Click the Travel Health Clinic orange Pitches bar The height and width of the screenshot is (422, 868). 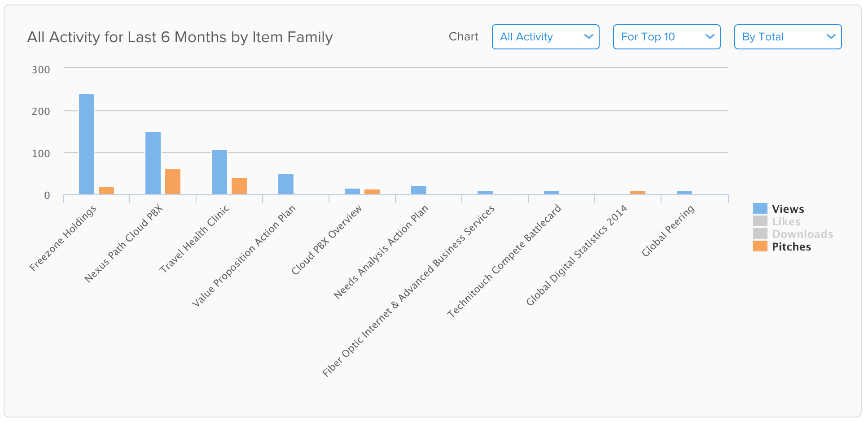coord(239,186)
